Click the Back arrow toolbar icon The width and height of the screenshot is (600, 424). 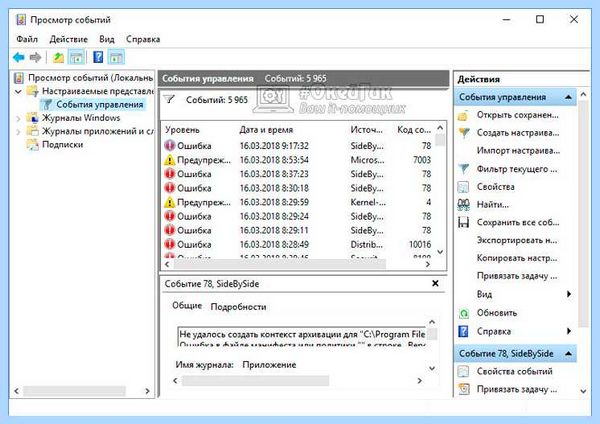18,58
